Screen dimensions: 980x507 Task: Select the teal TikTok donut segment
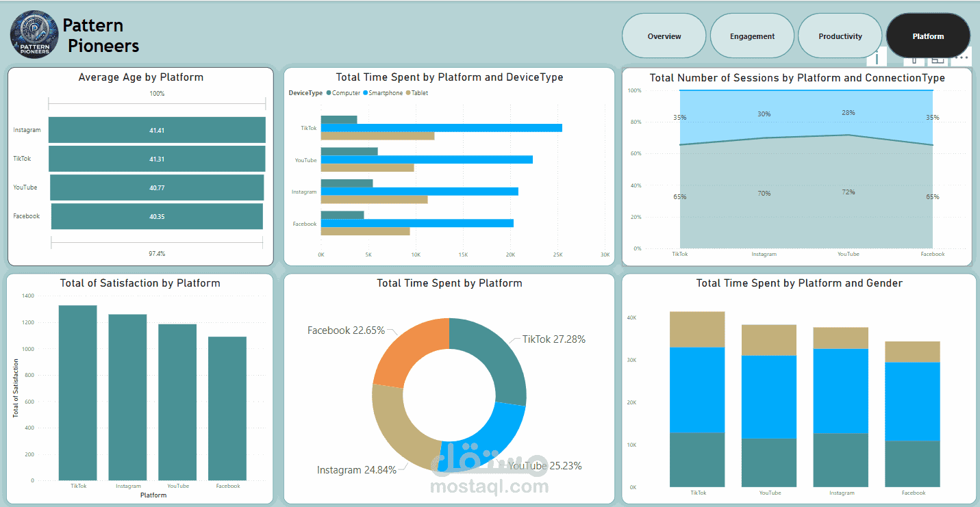click(x=498, y=359)
